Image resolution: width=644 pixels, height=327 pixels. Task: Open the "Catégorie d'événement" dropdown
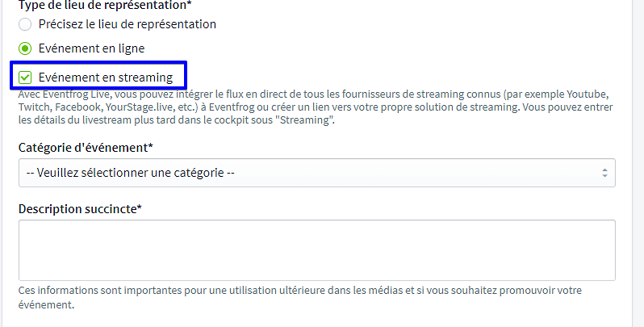(316, 172)
